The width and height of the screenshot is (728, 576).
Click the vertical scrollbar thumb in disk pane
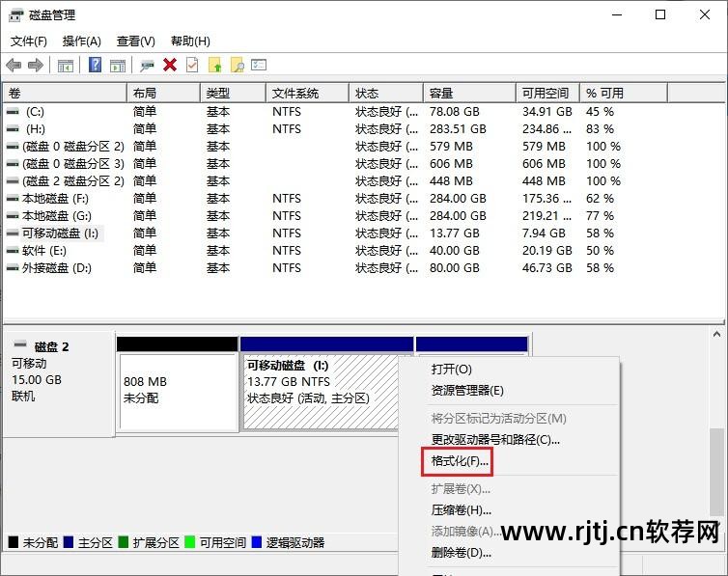point(716,472)
